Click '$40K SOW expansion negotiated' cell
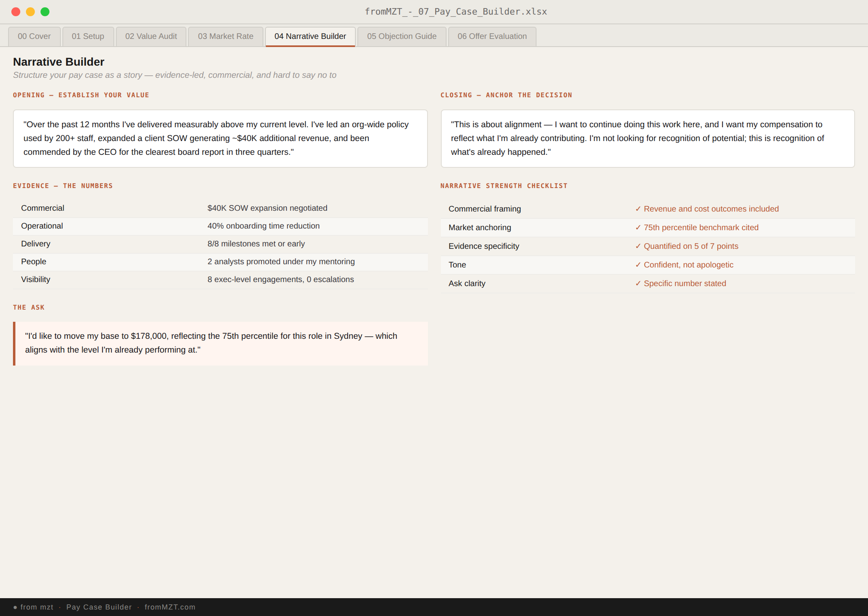Viewport: 868px width, 616px height. coord(267,208)
